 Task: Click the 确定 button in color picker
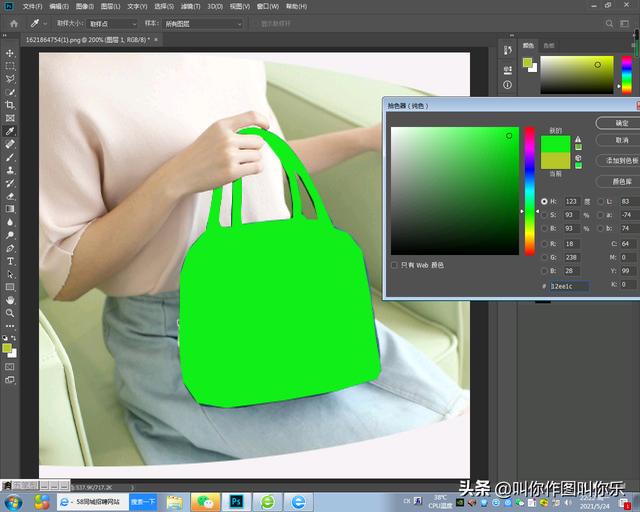tap(618, 122)
